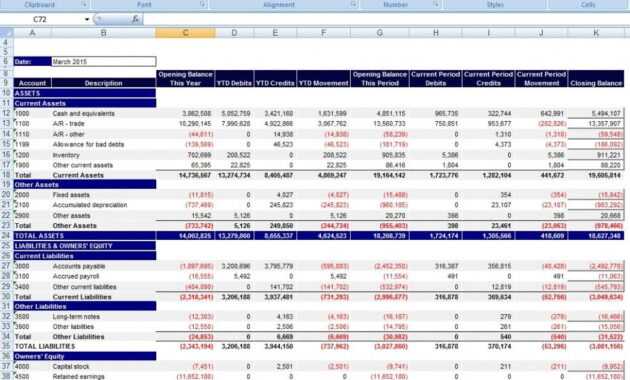This screenshot has height=380, width=630.
Task: Select column A header
Action: (32, 33)
